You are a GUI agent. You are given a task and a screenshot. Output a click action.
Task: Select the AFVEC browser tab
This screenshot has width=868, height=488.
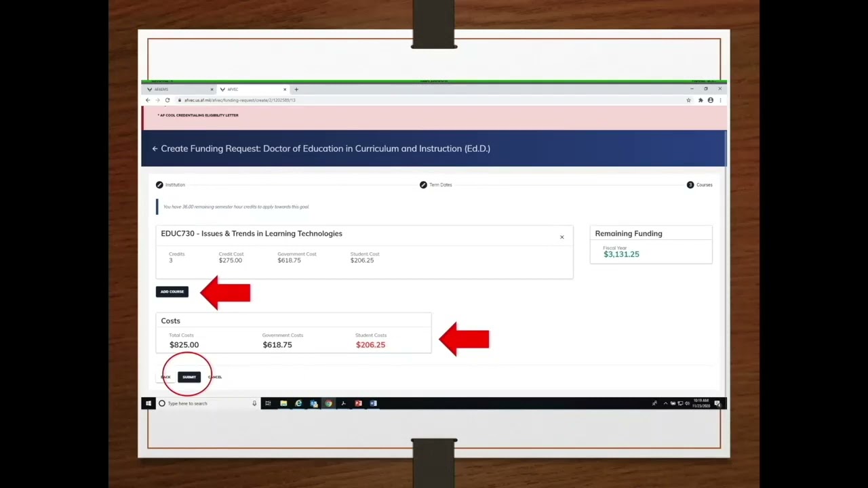tap(254, 89)
